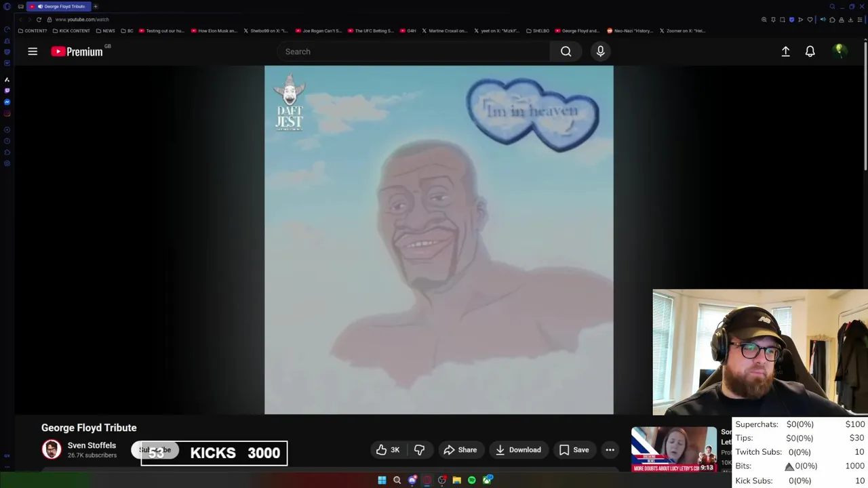Open the browser downloads icon

point(850,20)
